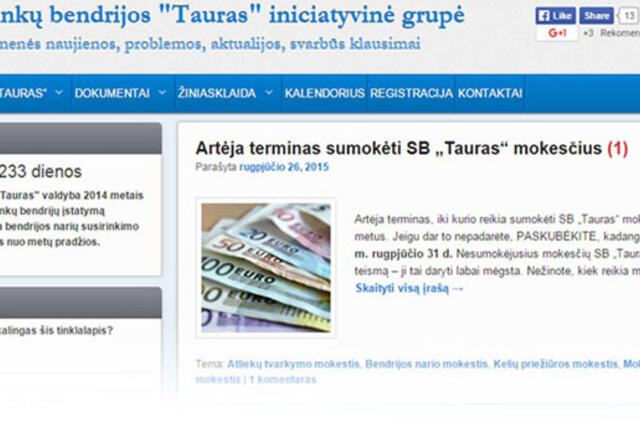Go to the REGISTRACIJA page
This screenshot has height=422, width=640.
411,93
